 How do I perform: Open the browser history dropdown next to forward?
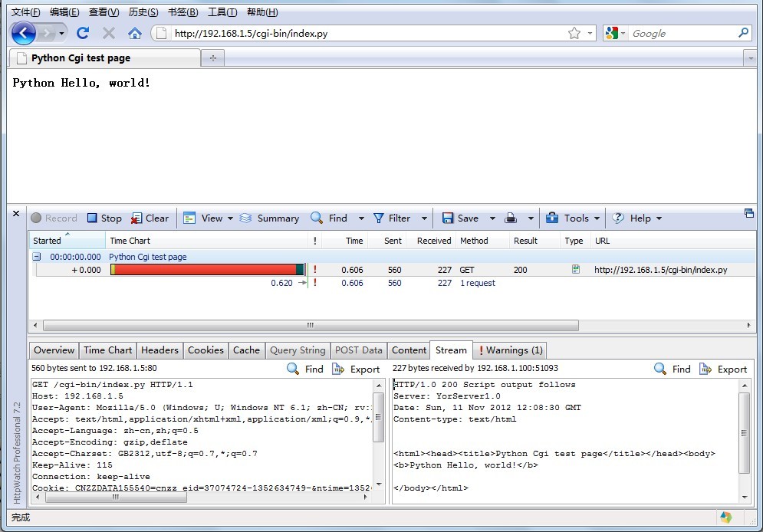pos(61,34)
